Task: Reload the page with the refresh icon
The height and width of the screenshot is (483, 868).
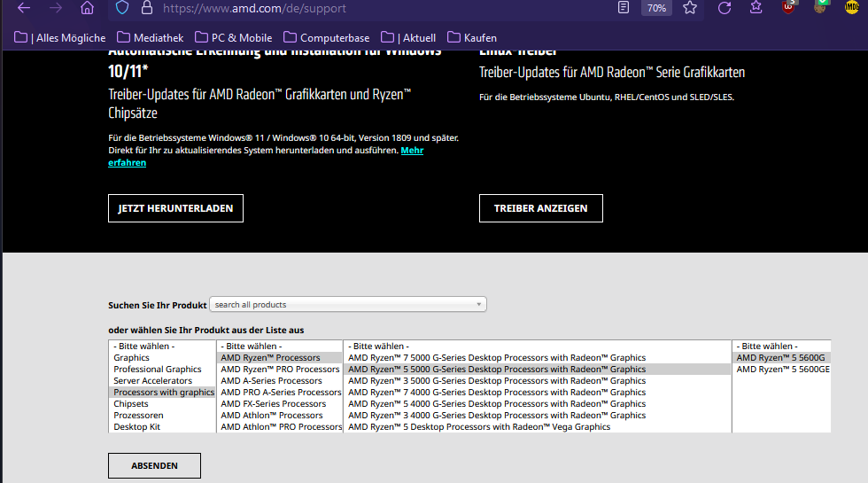Action: coord(725,8)
